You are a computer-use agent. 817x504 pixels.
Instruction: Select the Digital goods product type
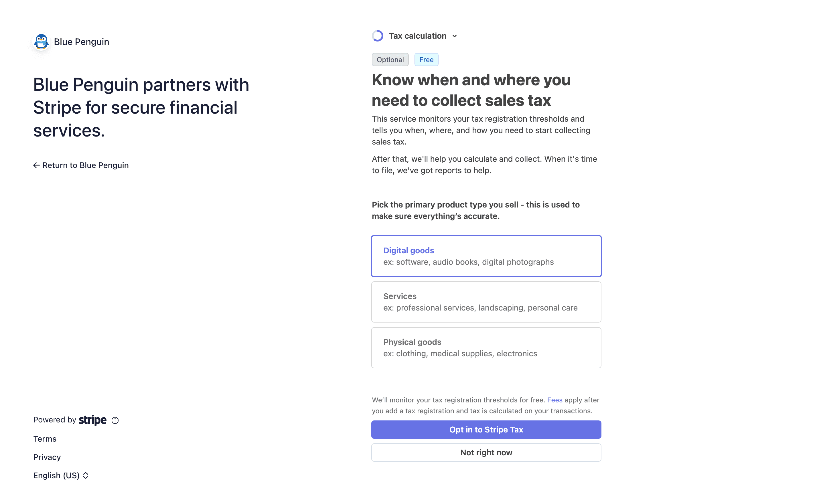coord(486,256)
